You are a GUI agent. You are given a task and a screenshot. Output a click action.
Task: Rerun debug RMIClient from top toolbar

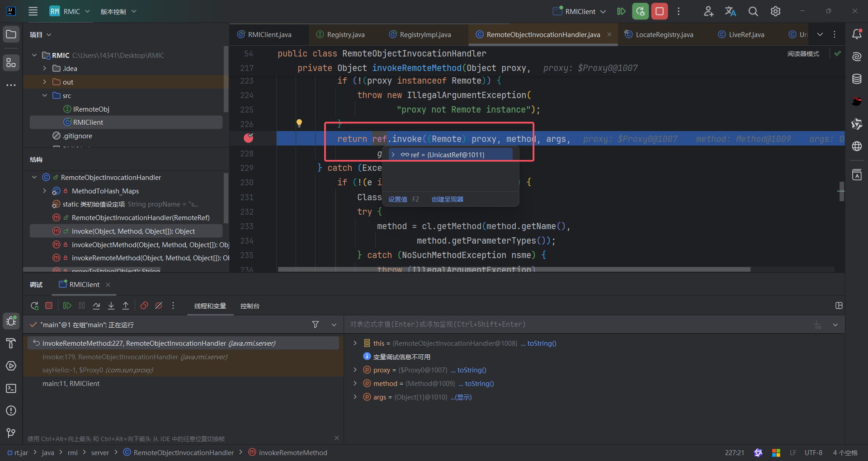pyautogui.click(x=641, y=11)
